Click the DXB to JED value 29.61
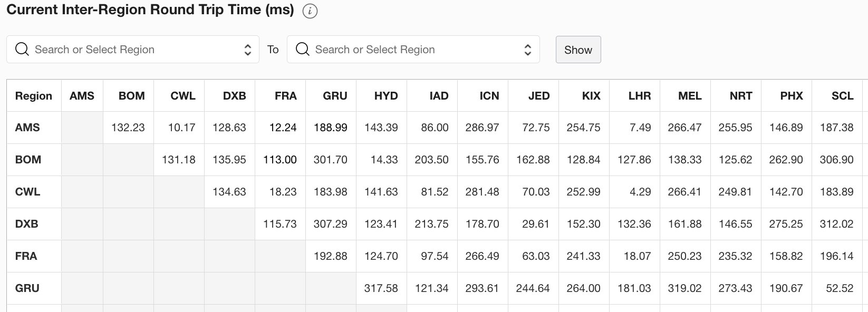 point(536,224)
